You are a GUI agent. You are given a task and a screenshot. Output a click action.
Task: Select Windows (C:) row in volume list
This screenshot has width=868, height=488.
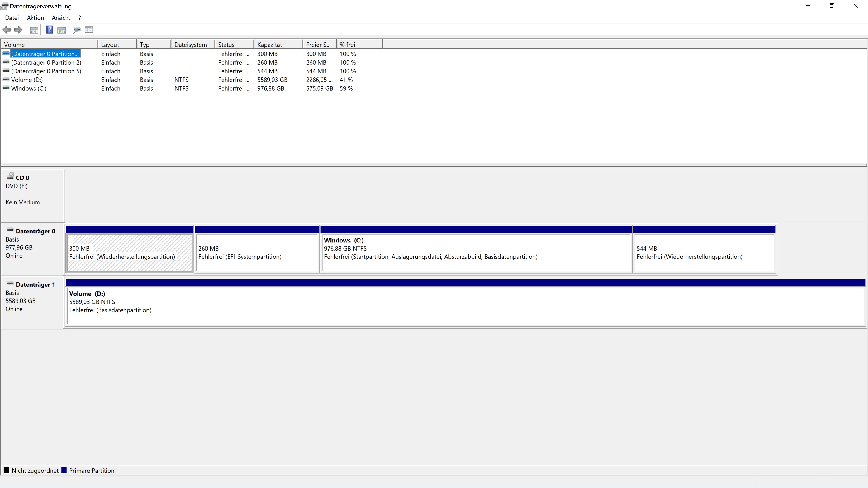29,89
